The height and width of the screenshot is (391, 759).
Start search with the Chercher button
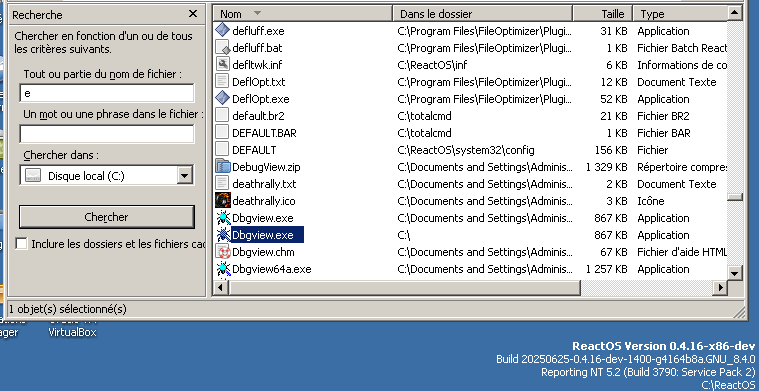106,217
